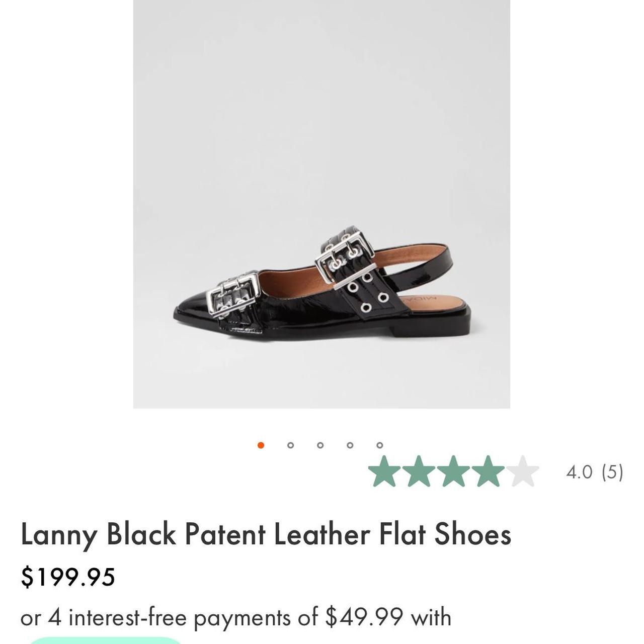644x644 pixels.
Task: Show the fourth carousel image dot
Action: 350,445
